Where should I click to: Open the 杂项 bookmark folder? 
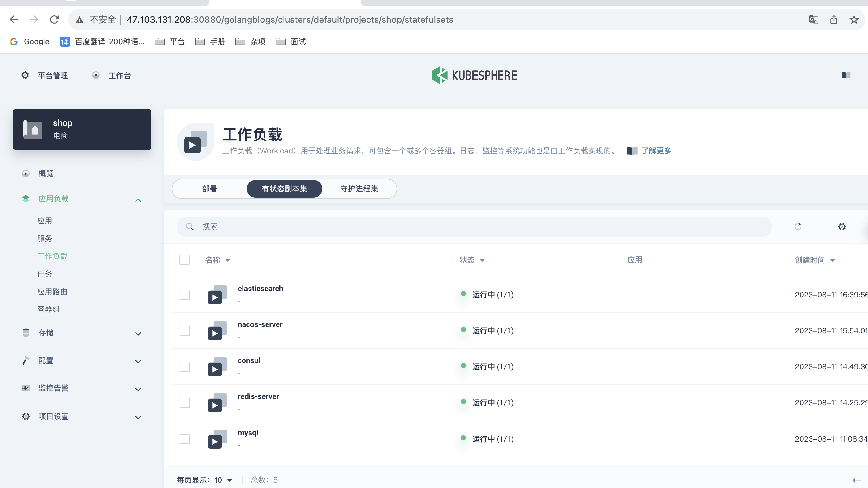click(x=250, y=41)
